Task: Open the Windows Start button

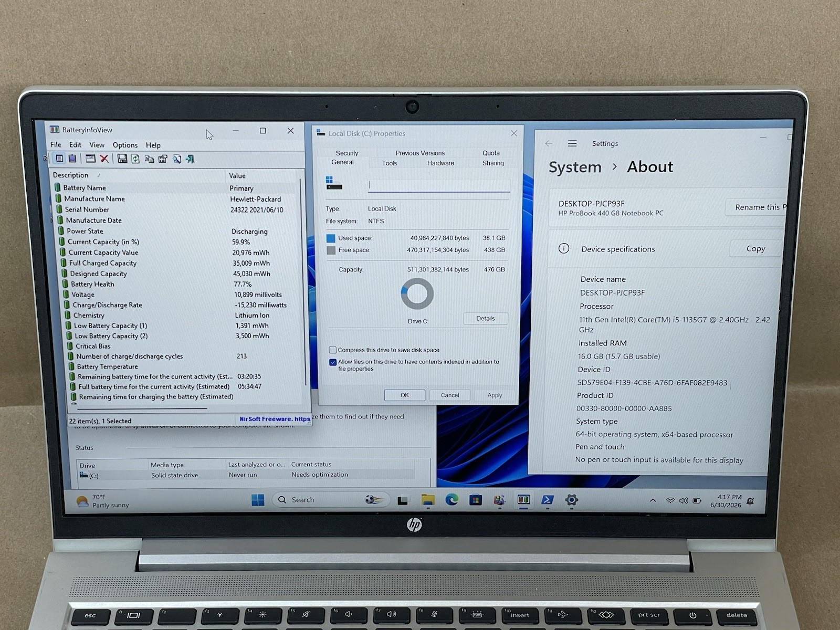Action: pyautogui.click(x=258, y=500)
